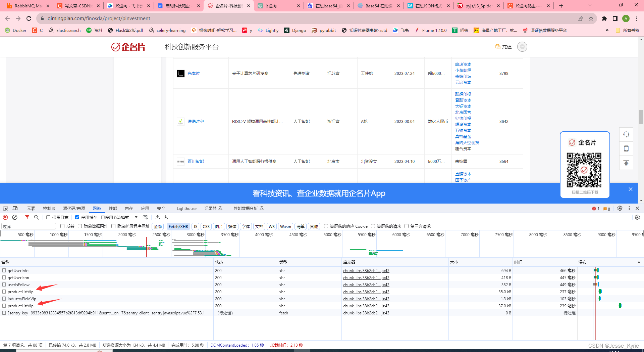
Task: Stop recording the network log
Action: point(5,217)
